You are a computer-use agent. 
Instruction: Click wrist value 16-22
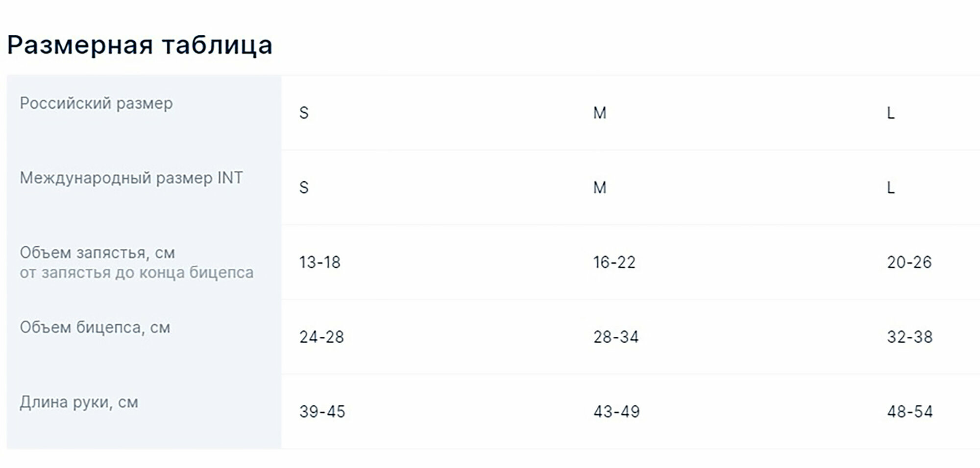point(614,262)
